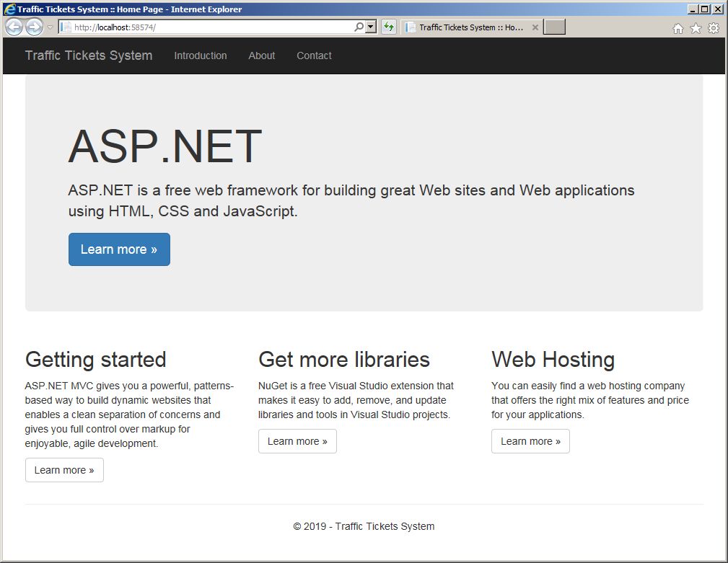
Task: Click Learn more under Web Hosting
Action: (531, 441)
